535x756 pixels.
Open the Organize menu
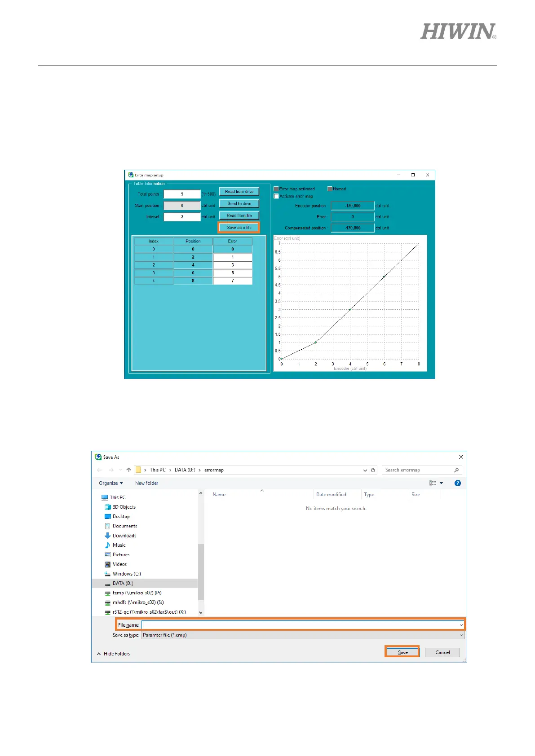(111, 483)
